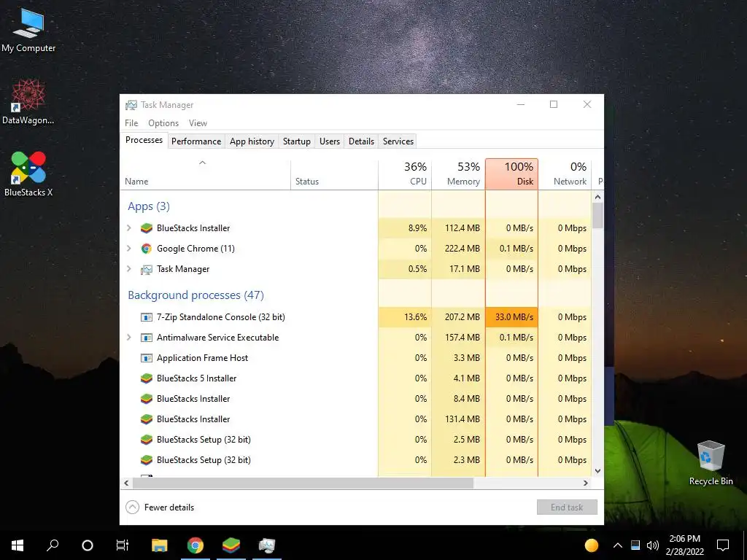Image resolution: width=747 pixels, height=560 pixels.
Task: Click the Google Chrome process icon
Action: click(146, 249)
